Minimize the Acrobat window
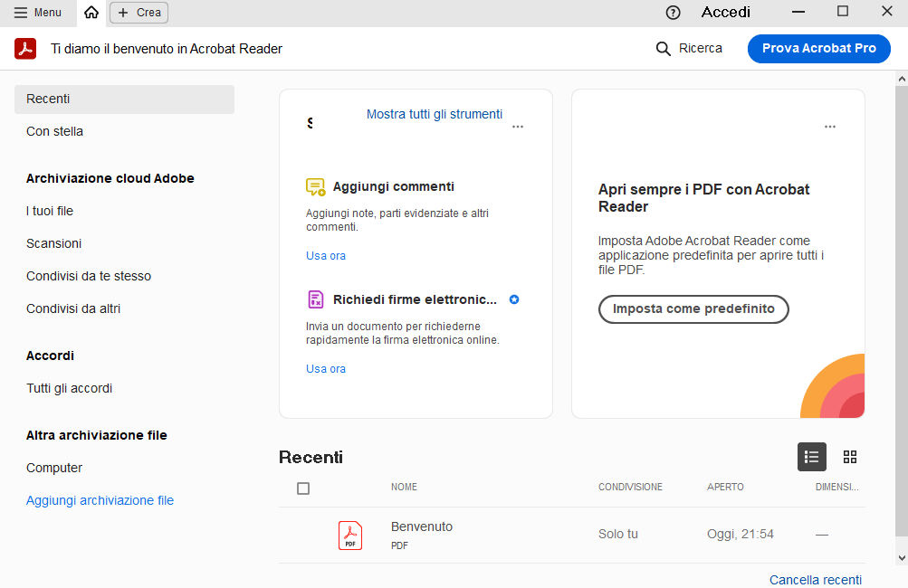The width and height of the screenshot is (908, 588). (x=798, y=12)
